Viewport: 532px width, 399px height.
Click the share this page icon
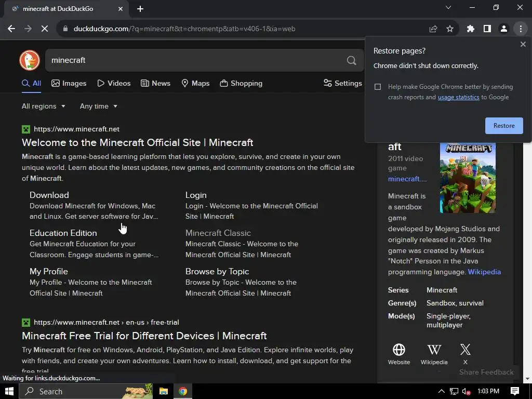click(433, 29)
